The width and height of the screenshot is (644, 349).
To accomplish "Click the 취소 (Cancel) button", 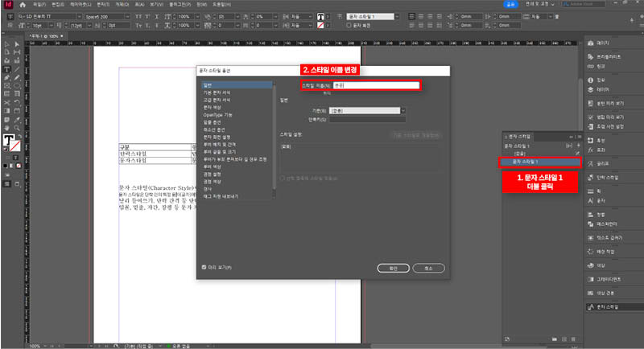I will [428, 269].
